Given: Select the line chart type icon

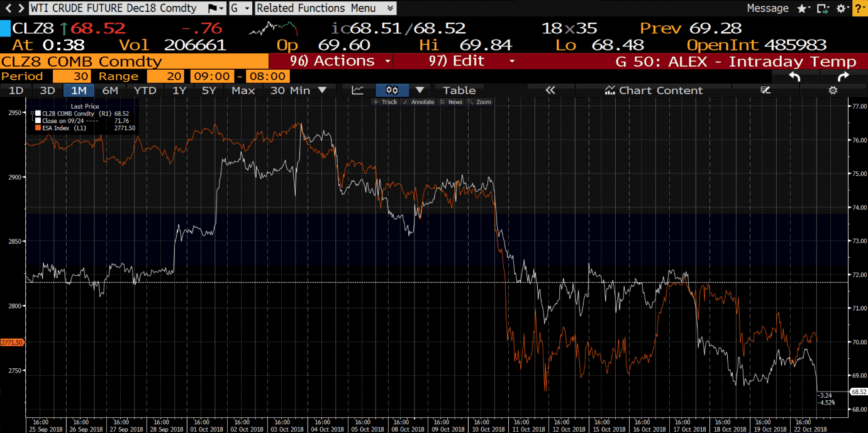Looking at the screenshot, I should (357, 90).
